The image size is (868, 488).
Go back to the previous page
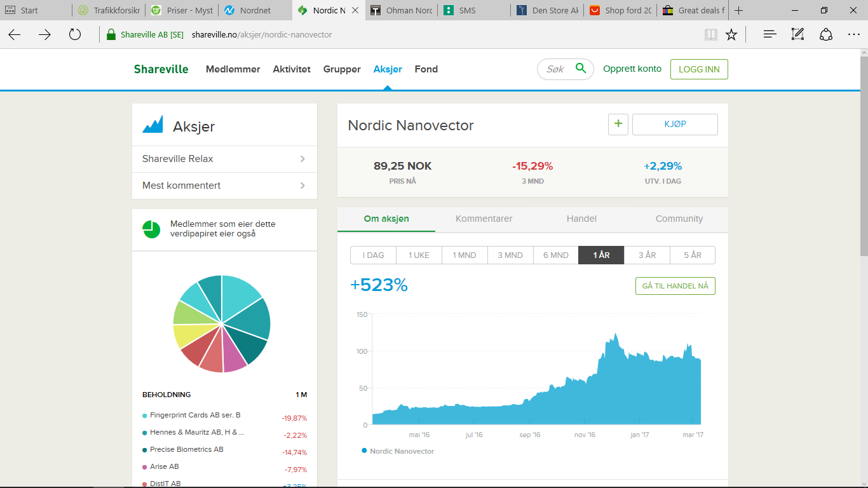[x=14, y=34]
